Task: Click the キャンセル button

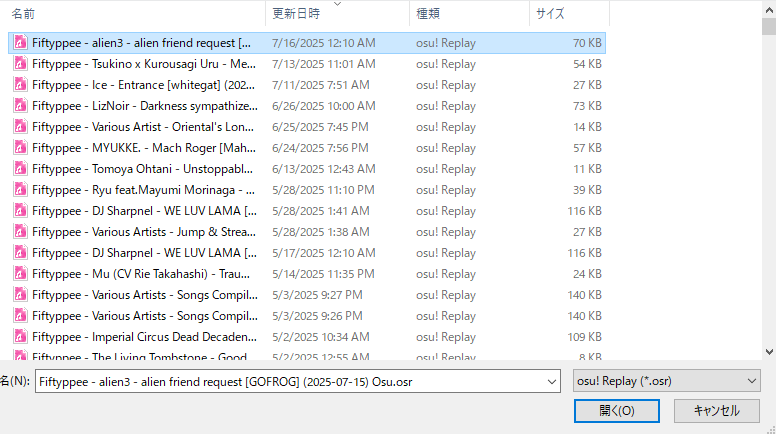Action: coord(717,411)
